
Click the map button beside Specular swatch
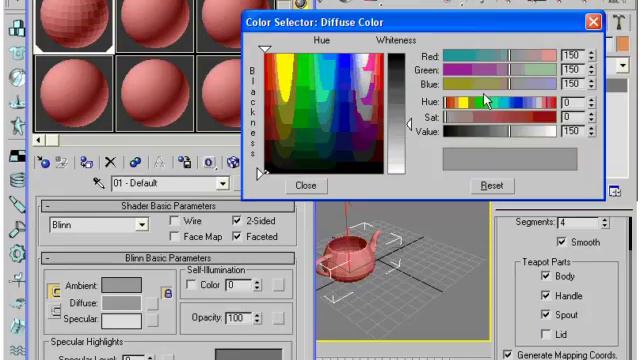click(x=152, y=320)
